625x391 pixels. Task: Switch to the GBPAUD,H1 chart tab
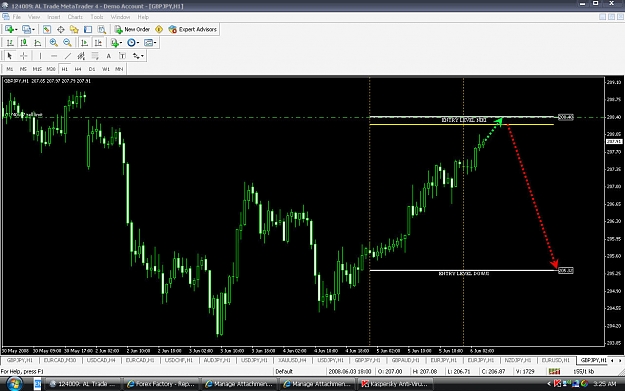405,360
